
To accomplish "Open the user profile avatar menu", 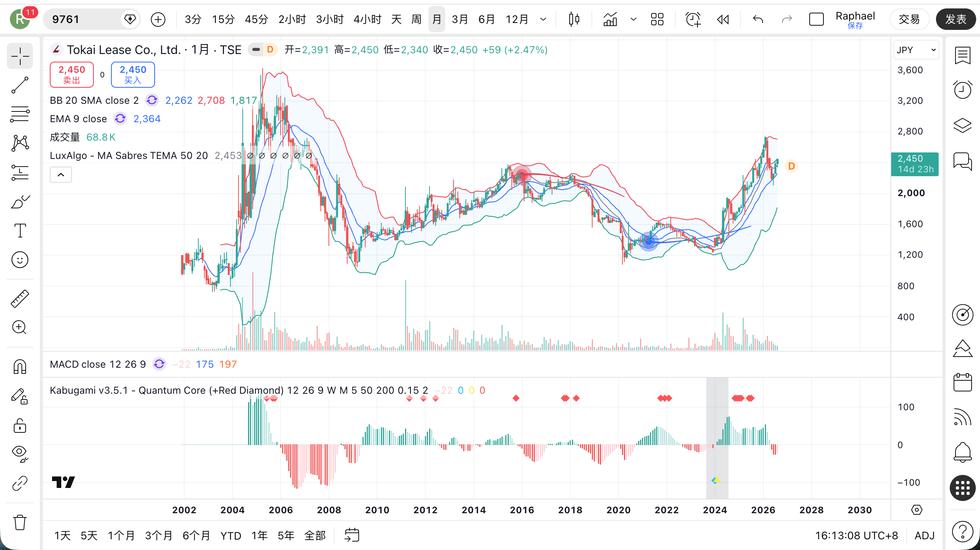I will [20, 19].
